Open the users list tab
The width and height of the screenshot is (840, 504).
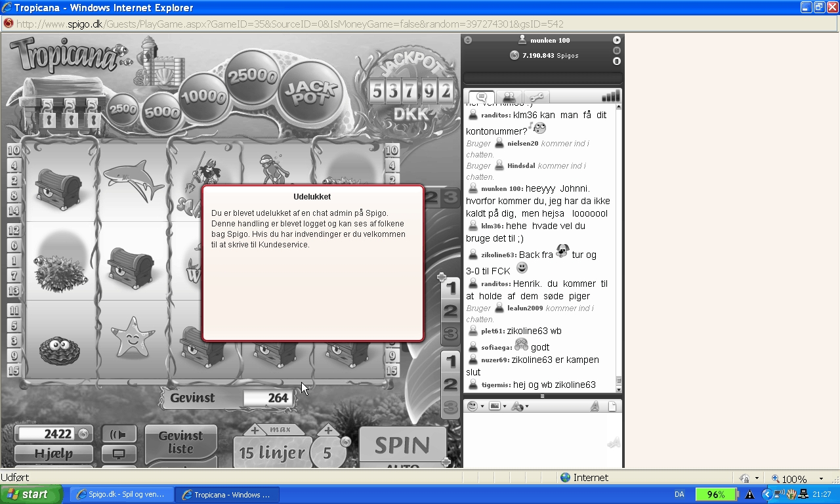[508, 97]
